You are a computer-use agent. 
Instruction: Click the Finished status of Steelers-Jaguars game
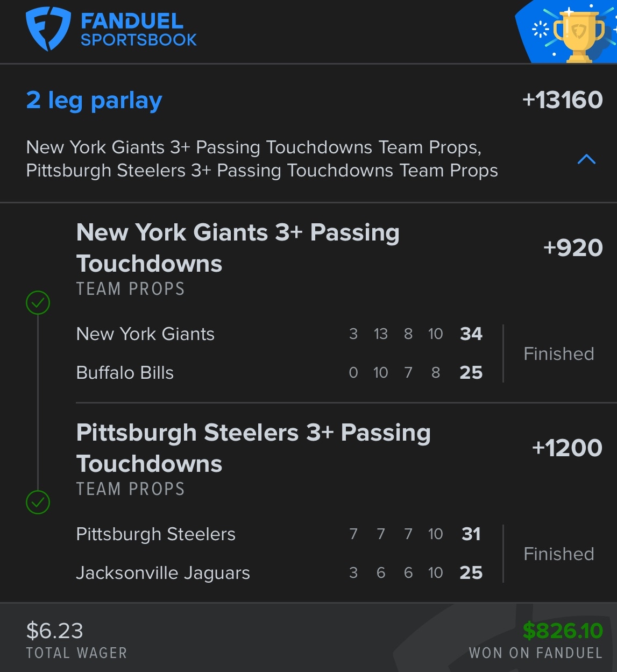point(559,554)
